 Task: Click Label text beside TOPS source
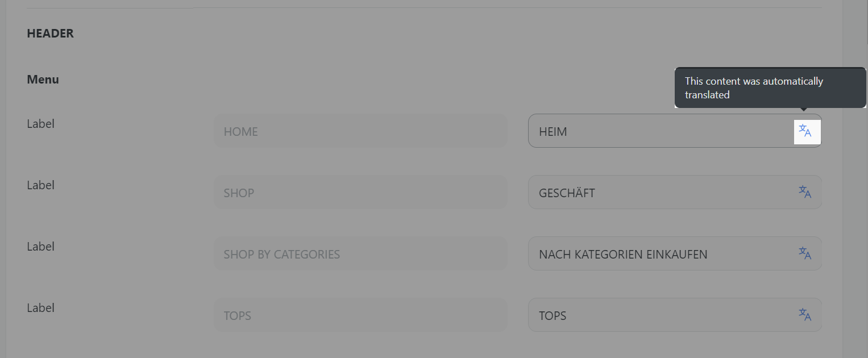(40, 308)
